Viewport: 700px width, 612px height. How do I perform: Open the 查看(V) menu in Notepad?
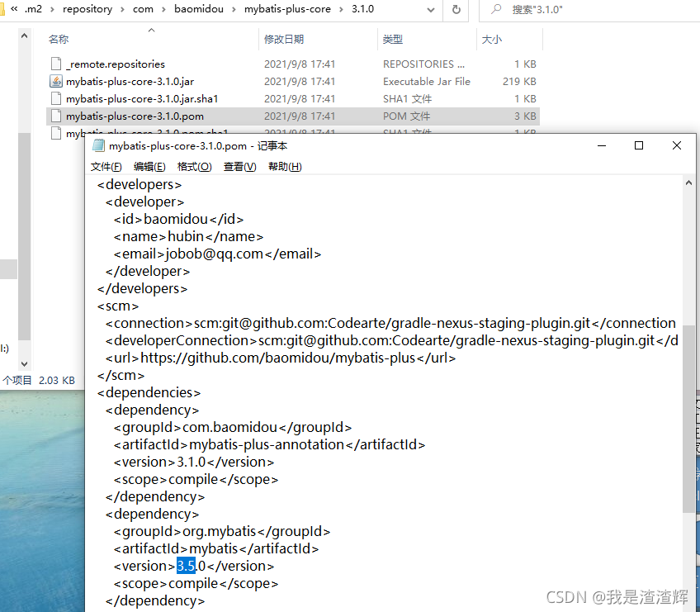[239, 167]
